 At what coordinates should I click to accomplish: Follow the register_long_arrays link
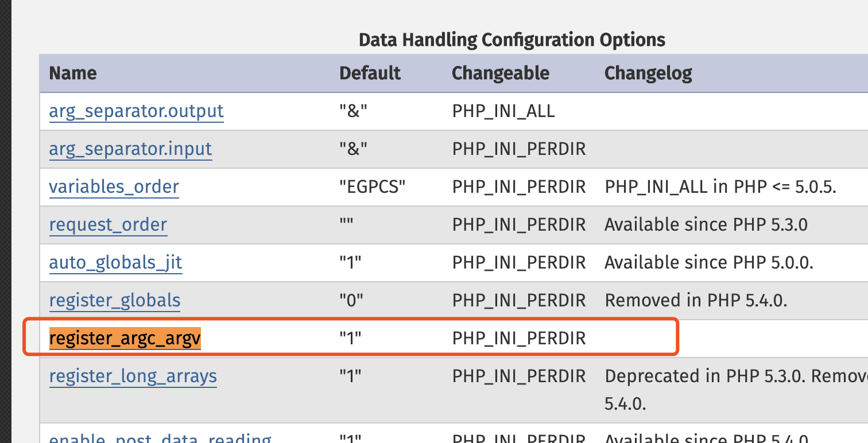tap(133, 376)
